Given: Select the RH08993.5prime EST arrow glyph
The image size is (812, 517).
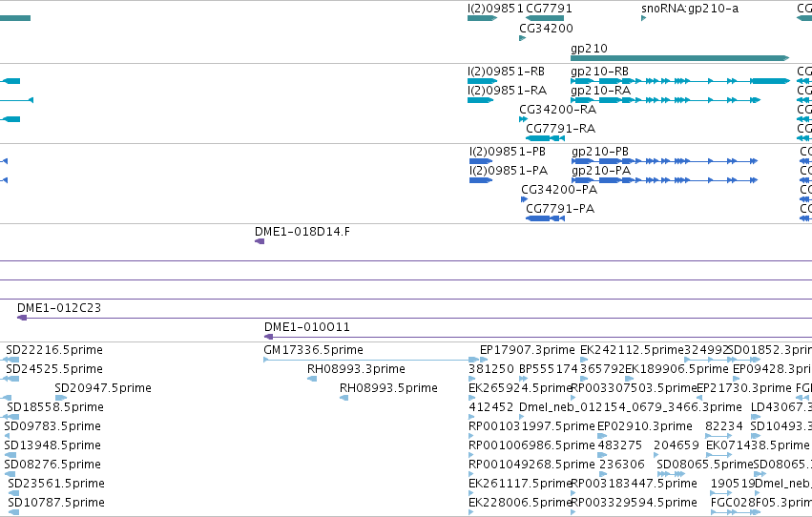Looking at the screenshot, I should click(x=344, y=398).
